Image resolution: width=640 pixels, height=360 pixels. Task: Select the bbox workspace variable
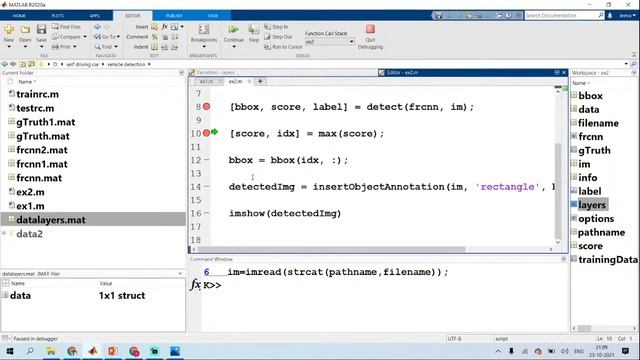point(590,96)
